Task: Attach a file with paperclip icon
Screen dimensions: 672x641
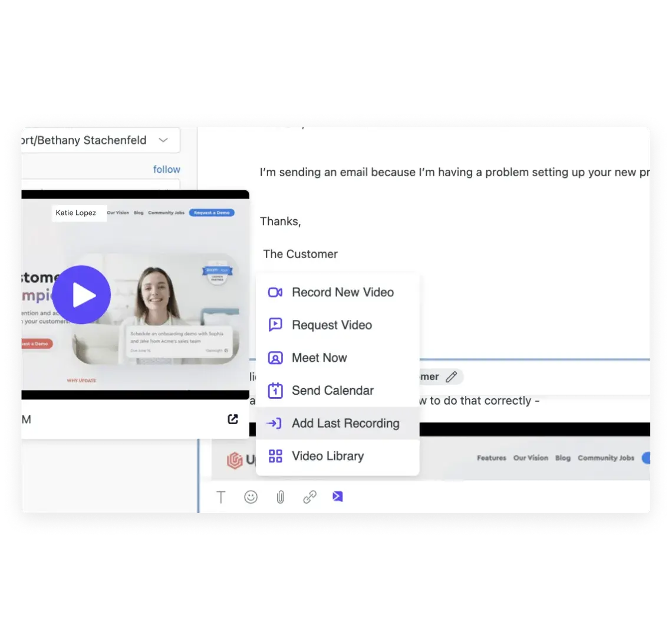Action: pos(280,497)
